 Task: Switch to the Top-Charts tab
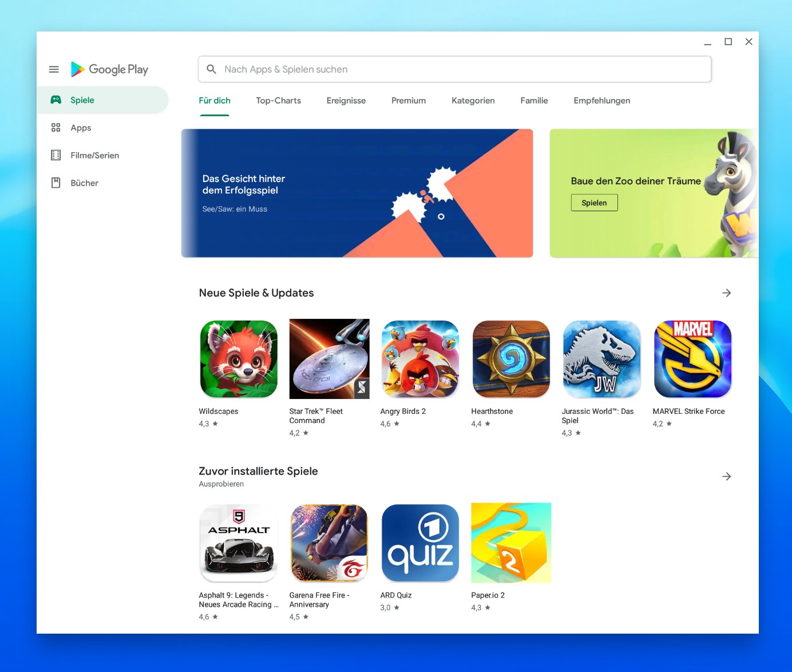point(279,101)
